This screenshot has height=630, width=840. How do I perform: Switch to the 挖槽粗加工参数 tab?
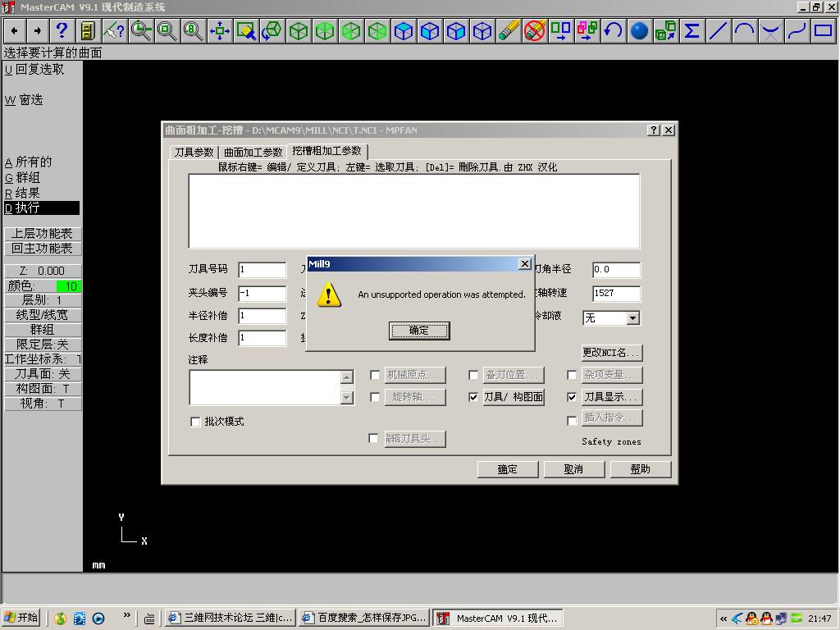[x=326, y=151]
